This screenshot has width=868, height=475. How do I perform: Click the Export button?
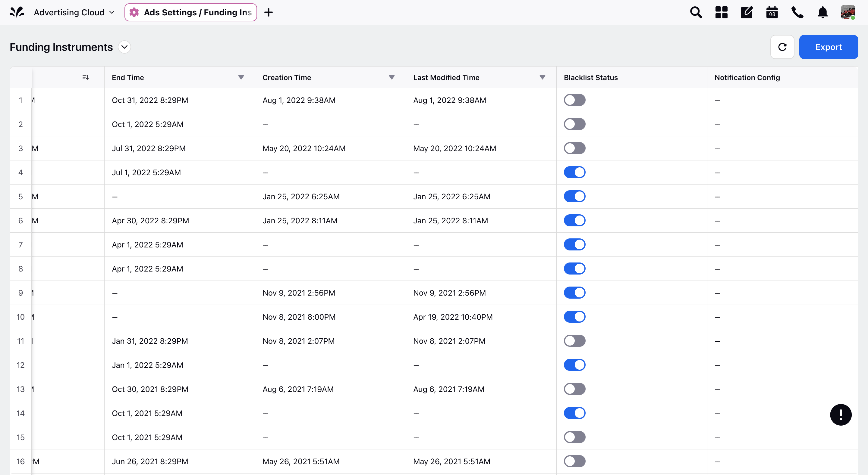(828, 47)
